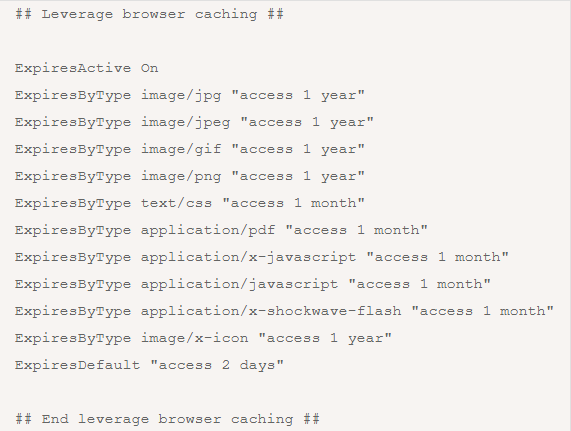Click the ExpiresDefault 'access 2 days' line
Screen dimensions: 571x431
point(149,365)
